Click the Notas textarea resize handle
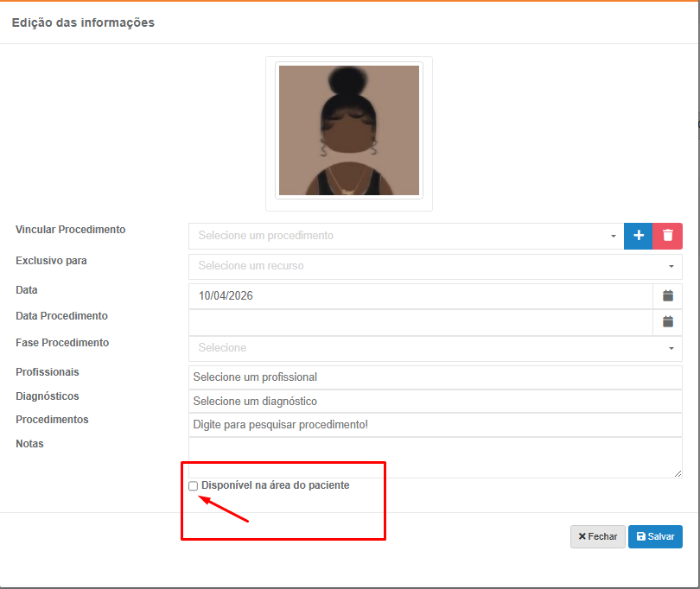Image resolution: width=700 pixels, height=589 pixels. (x=678, y=473)
